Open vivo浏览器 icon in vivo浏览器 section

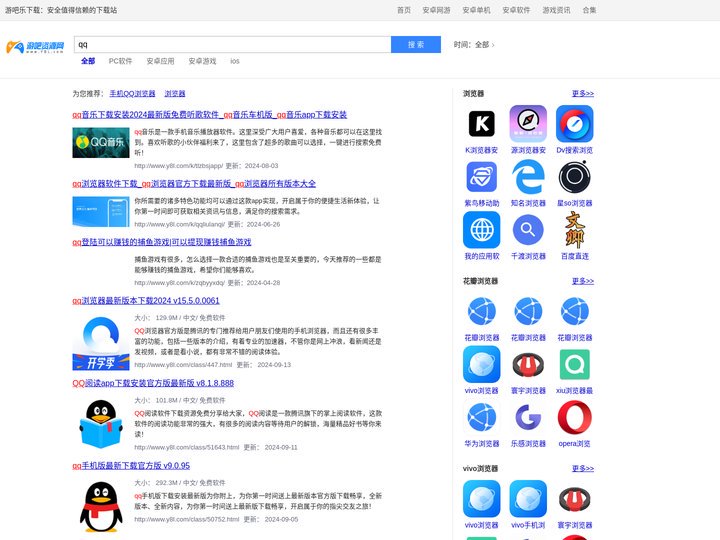(x=481, y=499)
